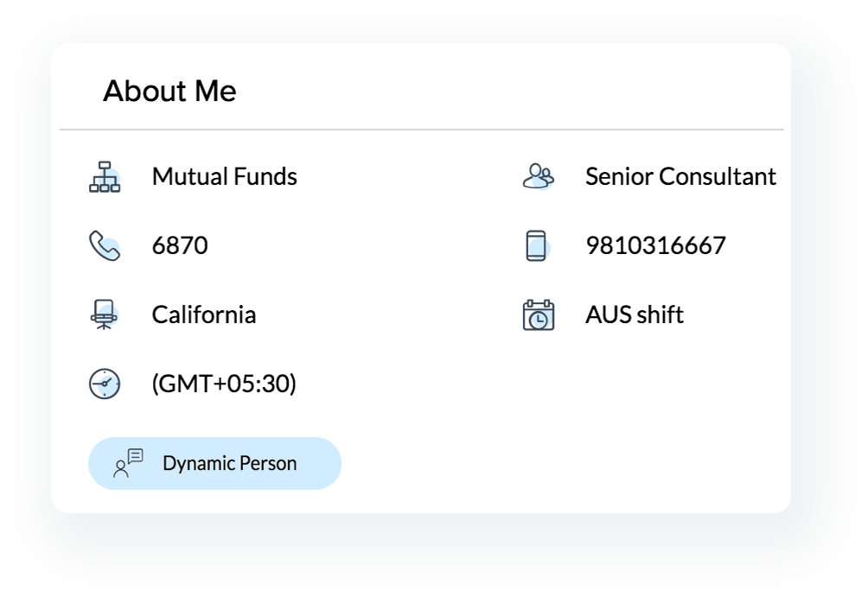
Task: Select the Senior Consultant designation text
Action: [680, 176]
